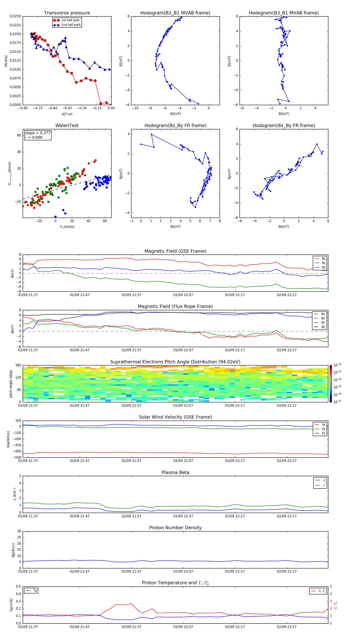Select the β entry in Plasma Beta legend
This screenshot has height=644, width=351.
click(x=321, y=485)
